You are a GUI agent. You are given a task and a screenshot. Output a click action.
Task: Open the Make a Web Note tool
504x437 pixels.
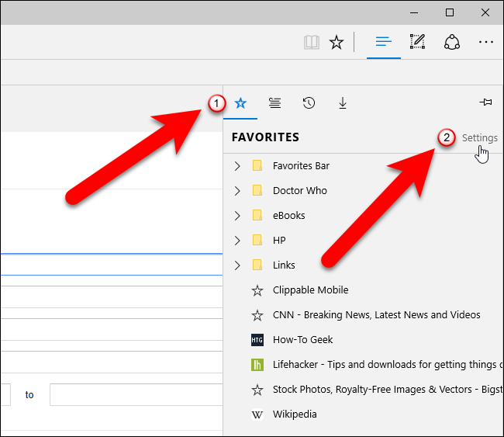418,43
